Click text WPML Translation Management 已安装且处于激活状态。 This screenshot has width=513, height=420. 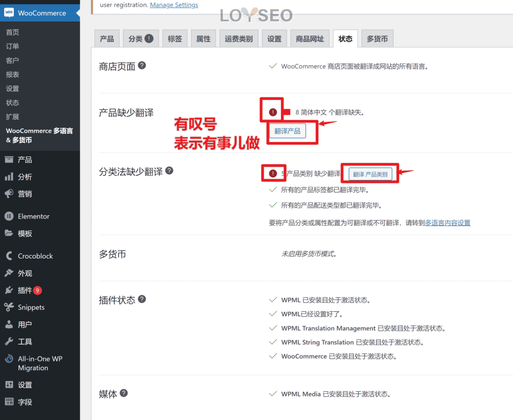(363, 328)
